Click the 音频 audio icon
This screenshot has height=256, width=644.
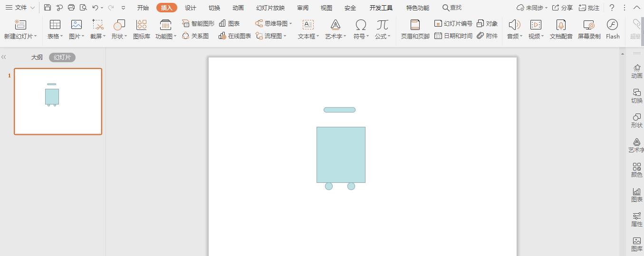(514, 25)
